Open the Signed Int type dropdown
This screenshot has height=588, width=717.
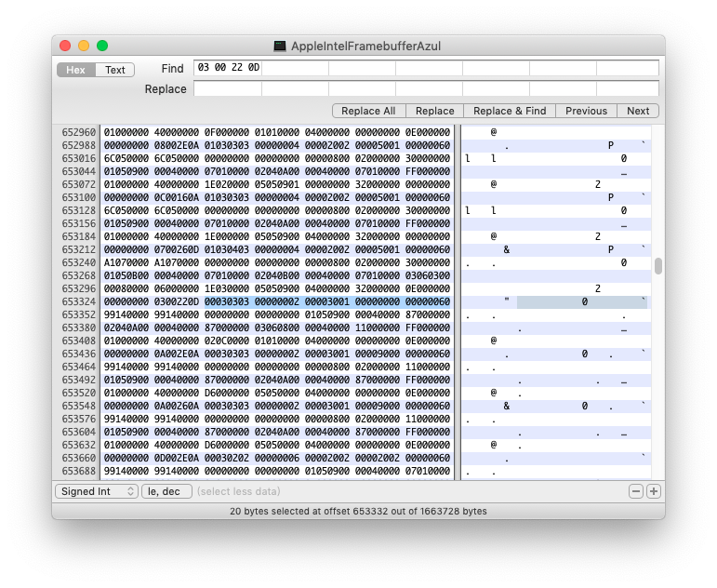(96, 491)
